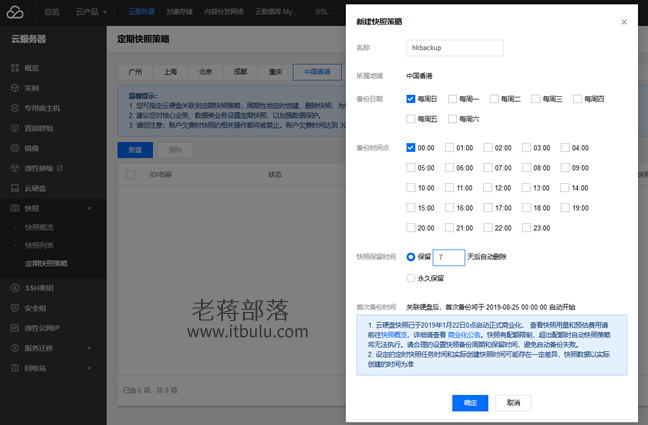Click the ID/名称 column header

160,174
